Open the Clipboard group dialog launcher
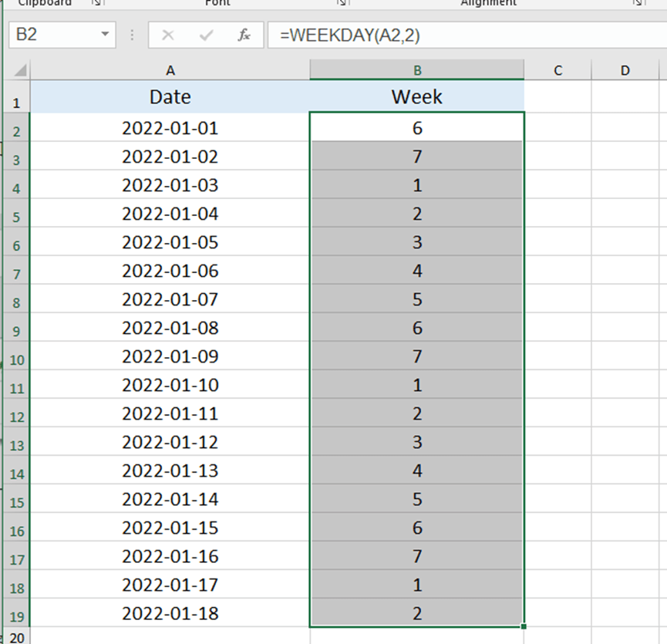667x644 pixels. tap(97, 2)
